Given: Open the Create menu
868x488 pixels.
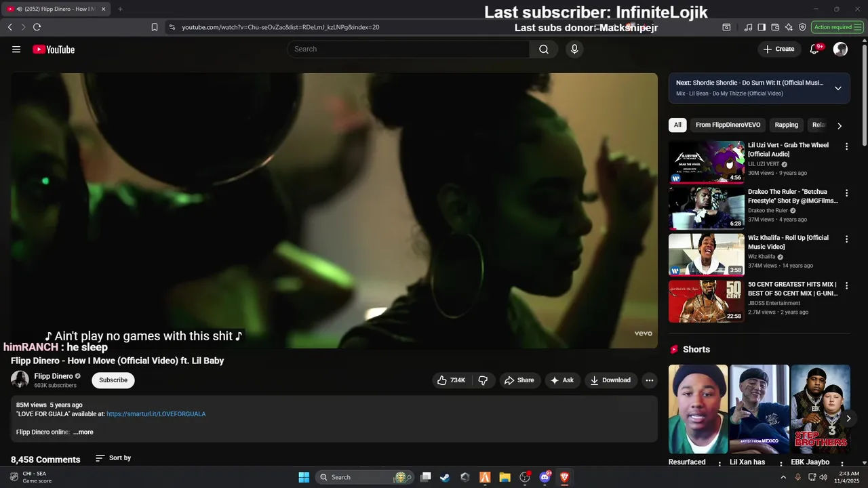Looking at the screenshot, I should (x=778, y=49).
